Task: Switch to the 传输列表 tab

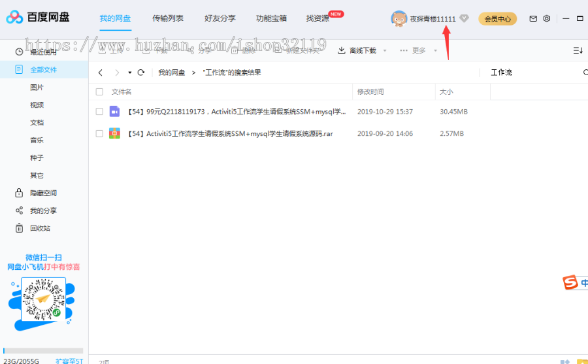Action: click(168, 18)
